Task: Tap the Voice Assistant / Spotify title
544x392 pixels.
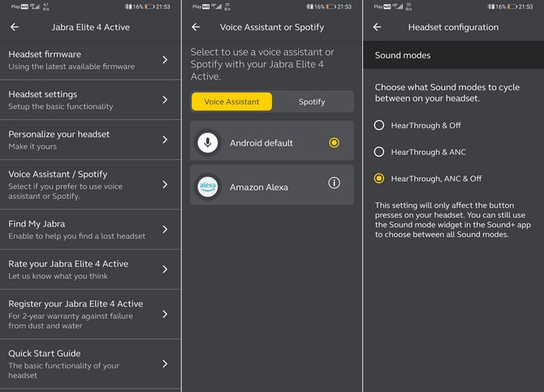Action: click(58, 174)
